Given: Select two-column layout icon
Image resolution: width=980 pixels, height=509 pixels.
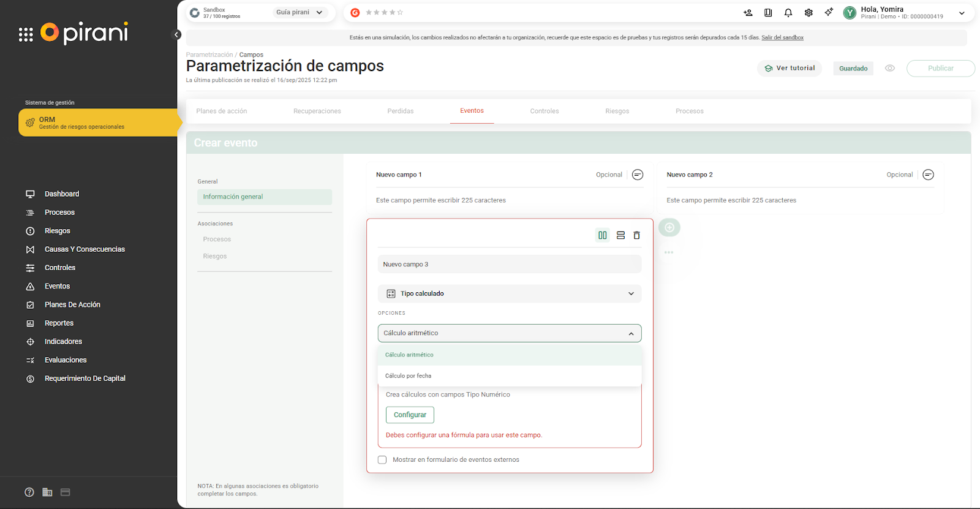Looking at the screenshot, I should pyautogui.click(x=603, y=235).
